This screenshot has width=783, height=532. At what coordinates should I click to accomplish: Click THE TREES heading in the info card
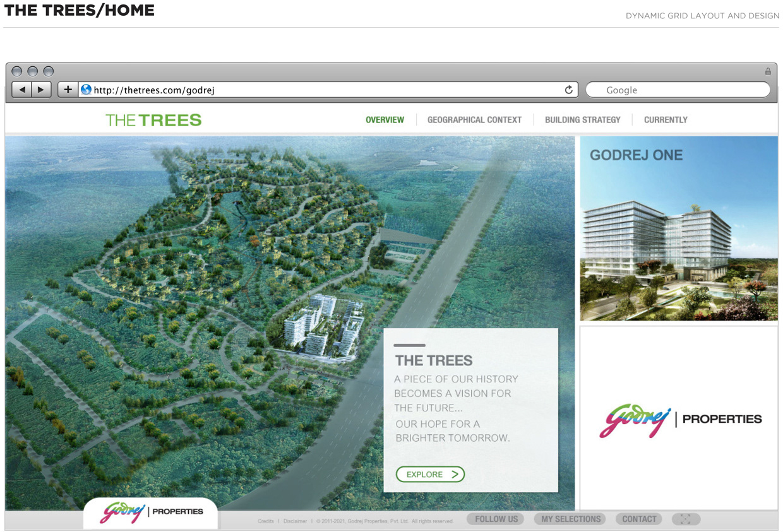click(434, 361)
